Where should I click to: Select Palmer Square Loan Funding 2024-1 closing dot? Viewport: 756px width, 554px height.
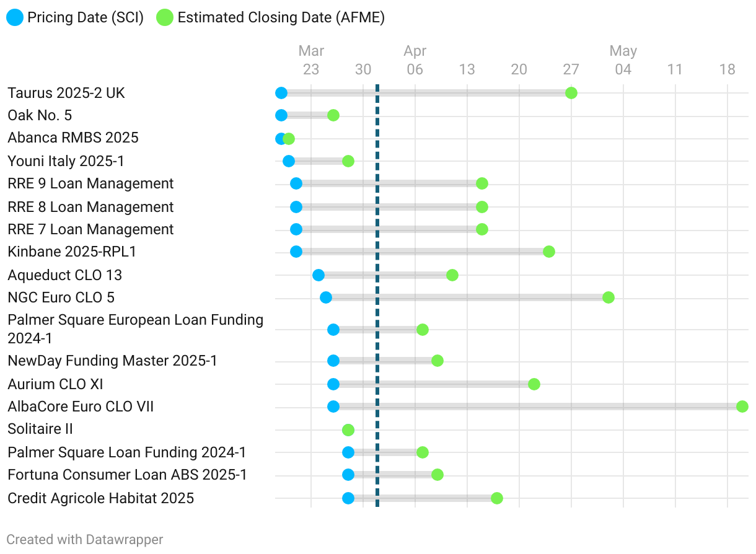(423, 452)
